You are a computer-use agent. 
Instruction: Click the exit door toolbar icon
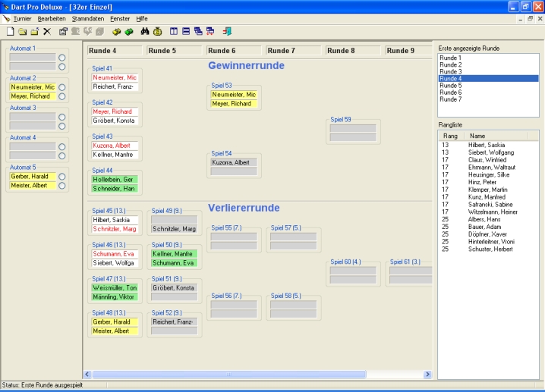tap(227, 31)
